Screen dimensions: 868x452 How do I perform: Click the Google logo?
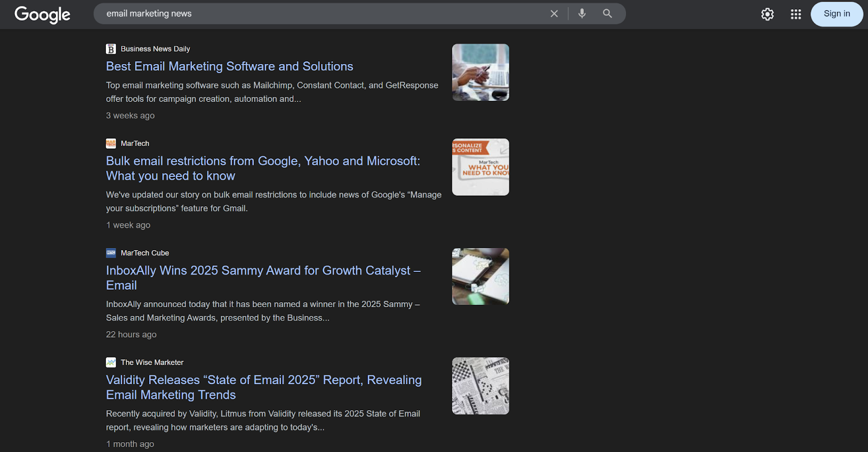[x=42, y=15]
